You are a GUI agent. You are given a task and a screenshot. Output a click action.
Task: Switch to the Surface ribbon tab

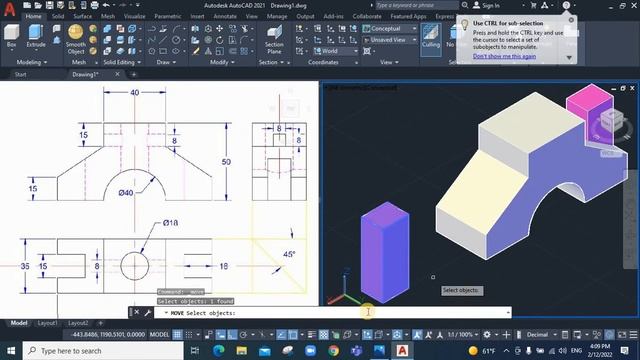click(x=82, y=16)
